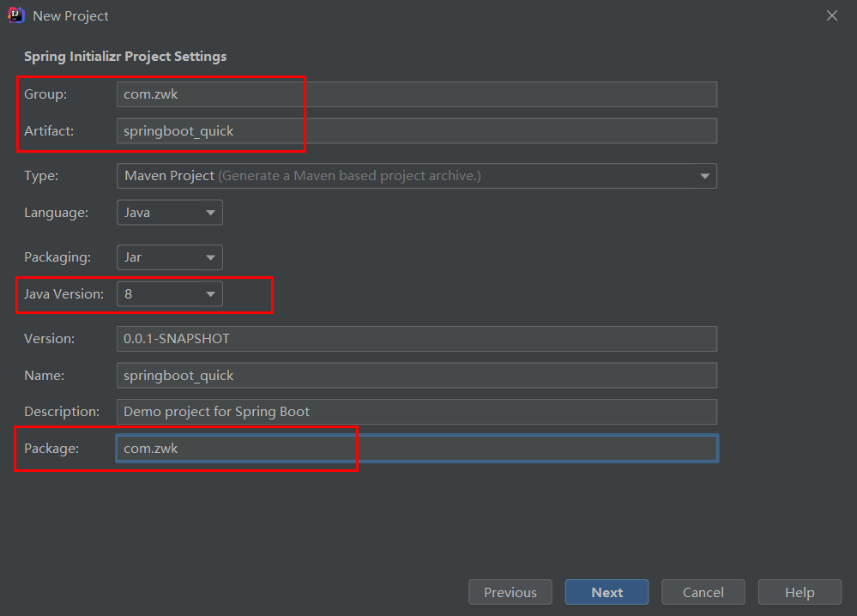Focus the Name text field
857x616 pixels.
[416, 376]
